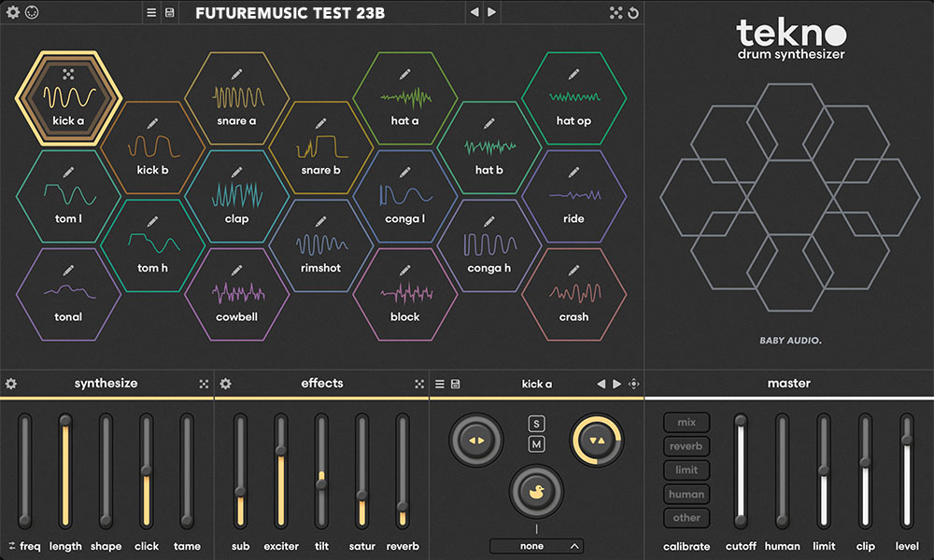Click the sub slider in effects
934x560 pixels.
click(240, 470)
